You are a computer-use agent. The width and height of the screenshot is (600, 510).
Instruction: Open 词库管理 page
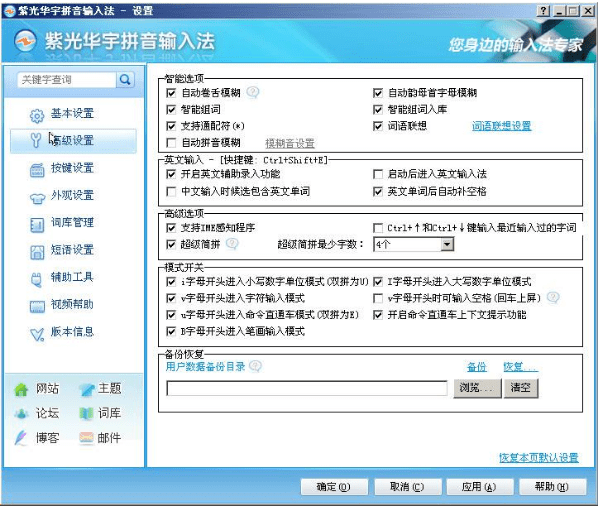point(72,223)
